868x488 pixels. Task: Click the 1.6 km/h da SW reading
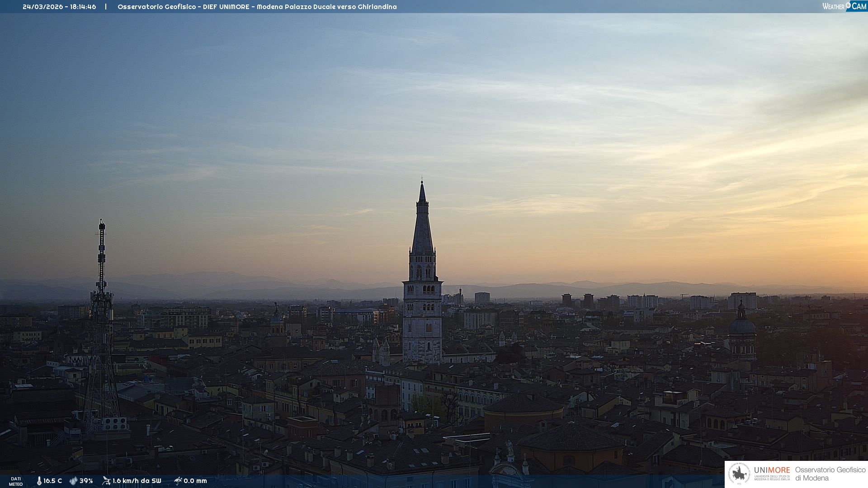[x=137, y=481]
